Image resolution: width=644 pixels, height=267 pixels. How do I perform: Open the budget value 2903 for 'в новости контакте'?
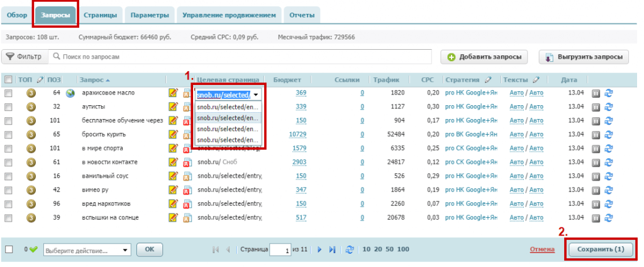(x=299, y=162)
